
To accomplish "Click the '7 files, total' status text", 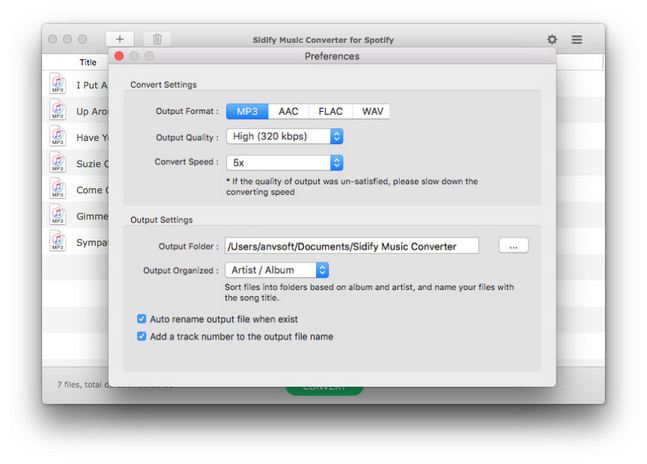I will (83, 384).
